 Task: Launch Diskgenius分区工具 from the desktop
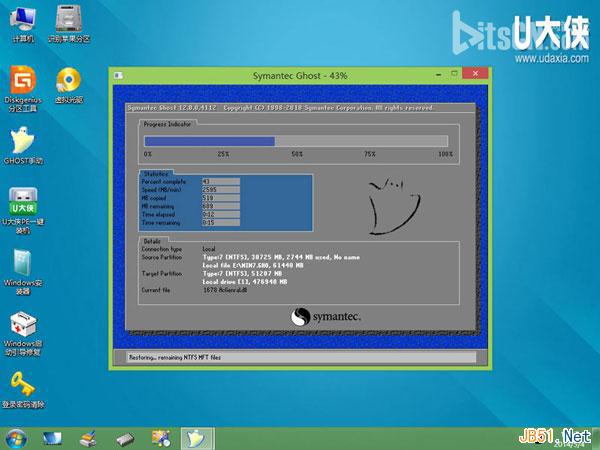tap(23, 89)
